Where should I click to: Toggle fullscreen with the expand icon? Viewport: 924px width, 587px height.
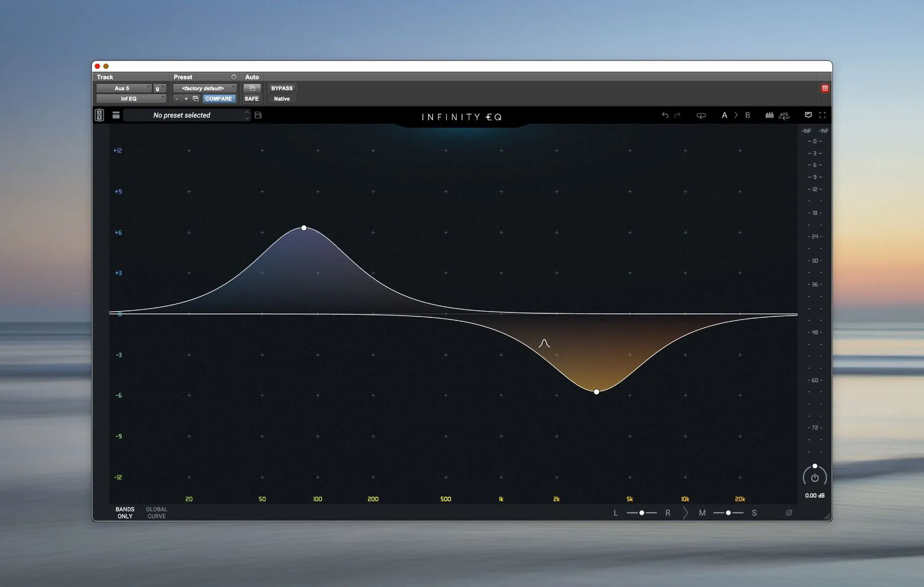822,115
